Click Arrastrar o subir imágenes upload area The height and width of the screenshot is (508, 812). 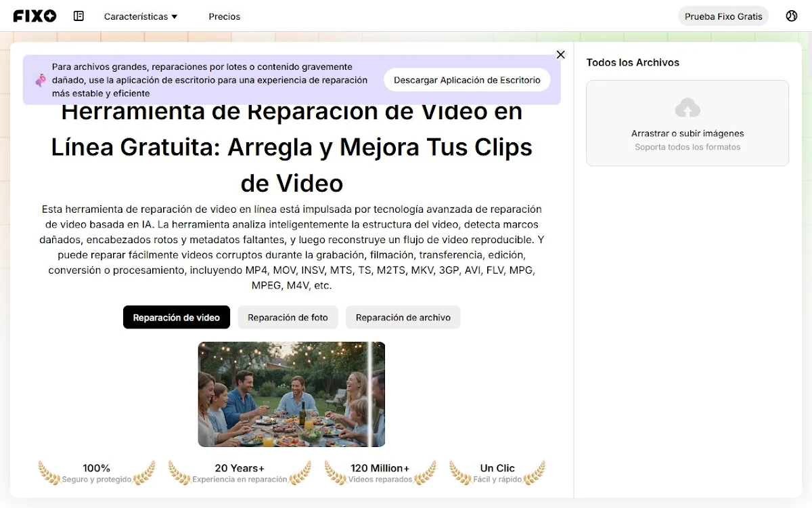click(x=687, y=123)
